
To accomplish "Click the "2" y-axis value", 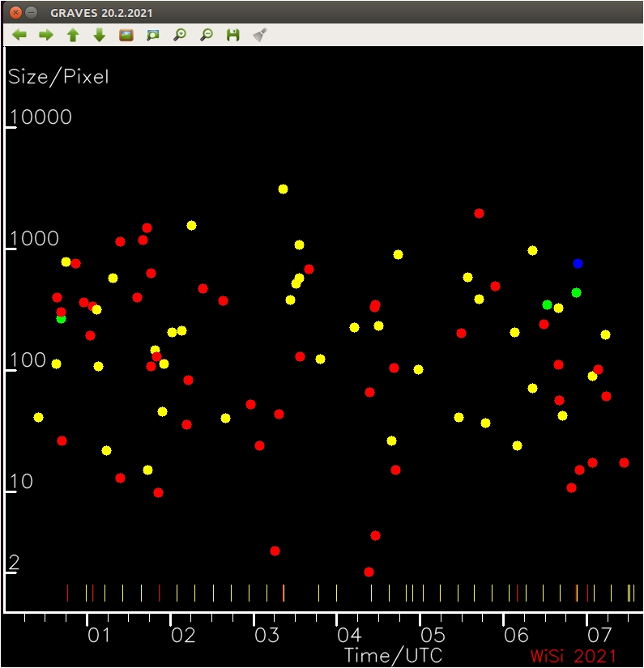I will pos(14,563).
